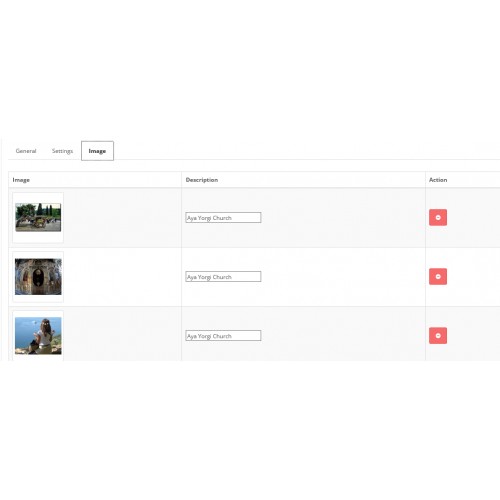The height and width of the screenshot is (500, 500).
Task: Open the Settings tab
Action: (62, 151)
